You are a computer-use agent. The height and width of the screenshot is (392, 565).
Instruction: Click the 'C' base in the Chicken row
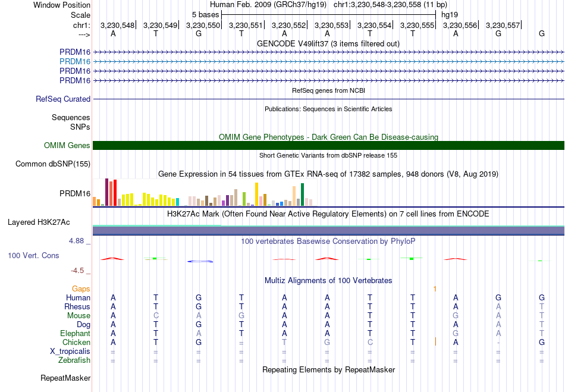pos(370,342)
